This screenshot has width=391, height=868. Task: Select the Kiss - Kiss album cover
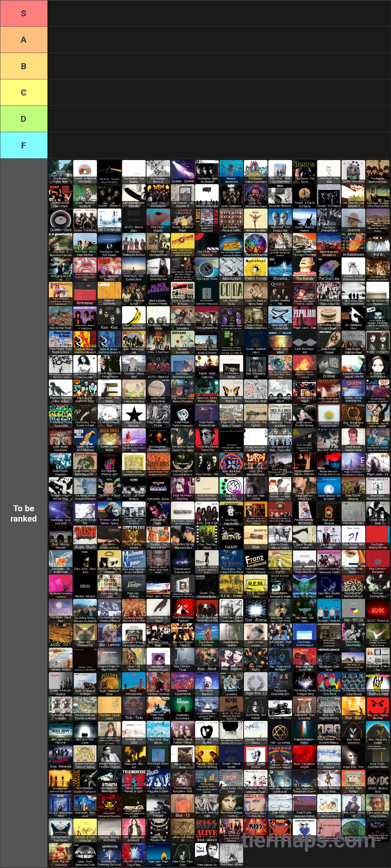pyautogui.click(x=109, y=318)
